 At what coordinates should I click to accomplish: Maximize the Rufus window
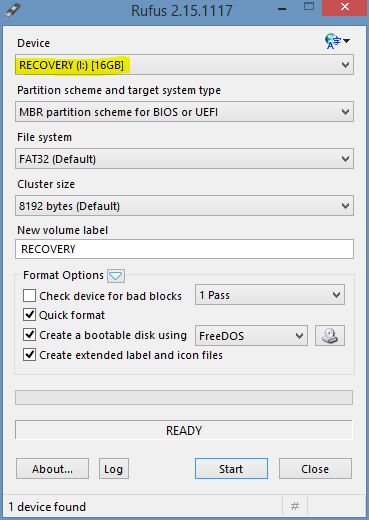click(309, 7)
